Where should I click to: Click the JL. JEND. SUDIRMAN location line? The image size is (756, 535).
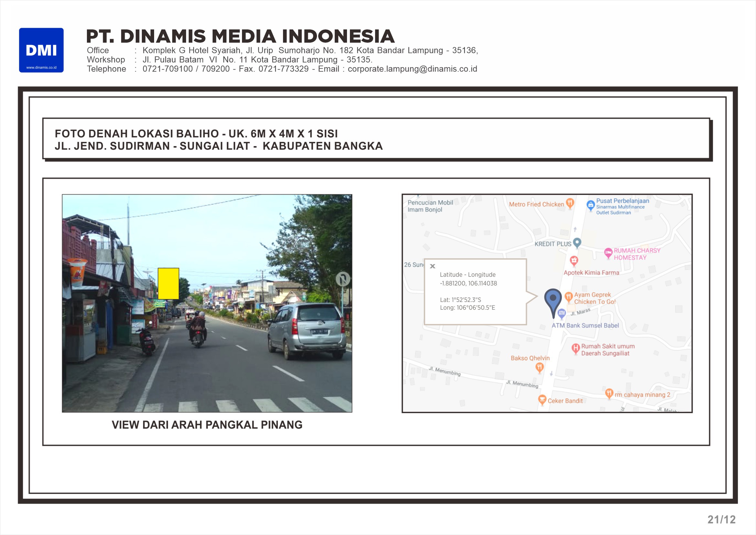pyautogui.click(x=219, y=146)
